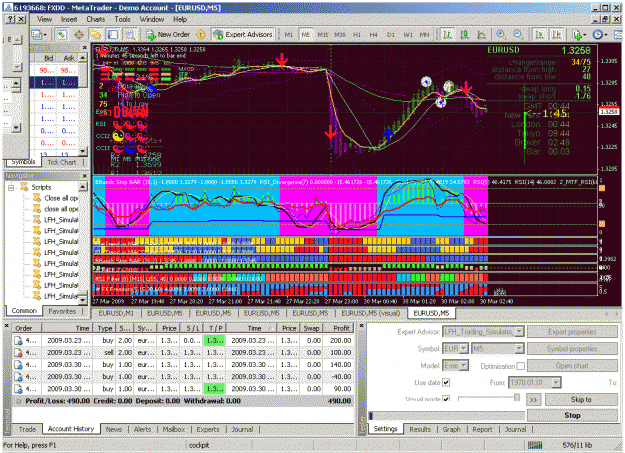This screenshot has height=453, width=625.
Task: Switch to the Trade tab
Action: (27, 429)
